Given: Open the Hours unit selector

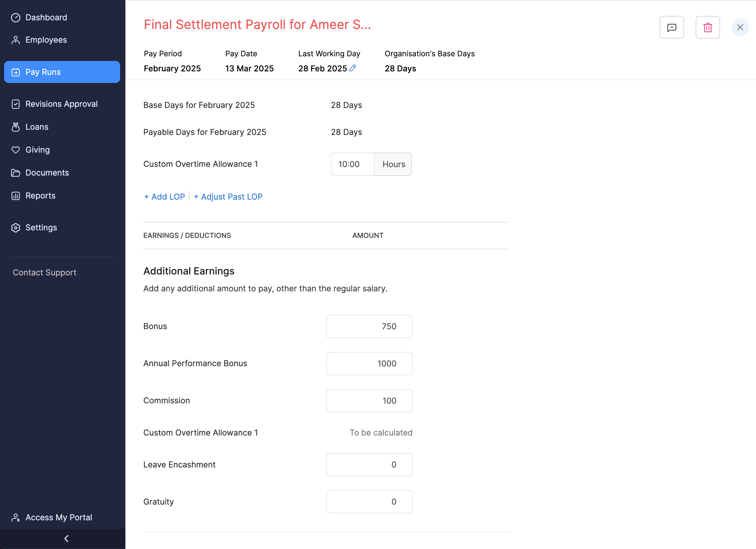Looking at the screenshot, I should 393,164.
